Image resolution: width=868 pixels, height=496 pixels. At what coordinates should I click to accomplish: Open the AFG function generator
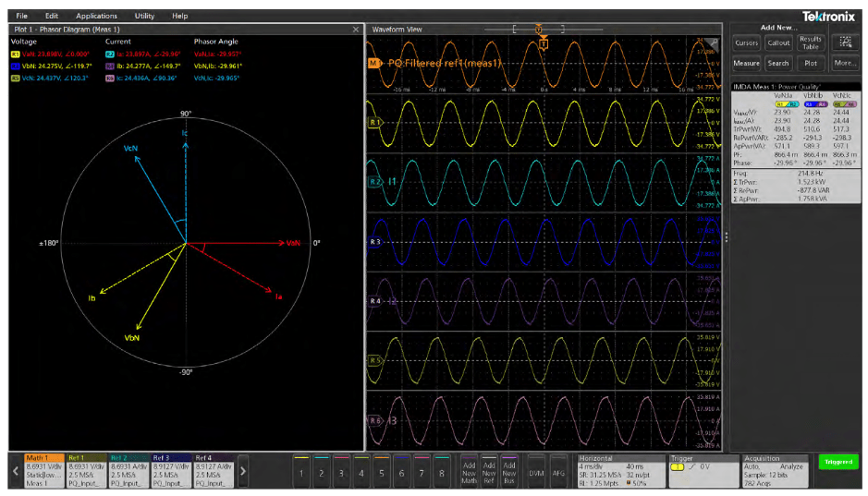point(558,471)
